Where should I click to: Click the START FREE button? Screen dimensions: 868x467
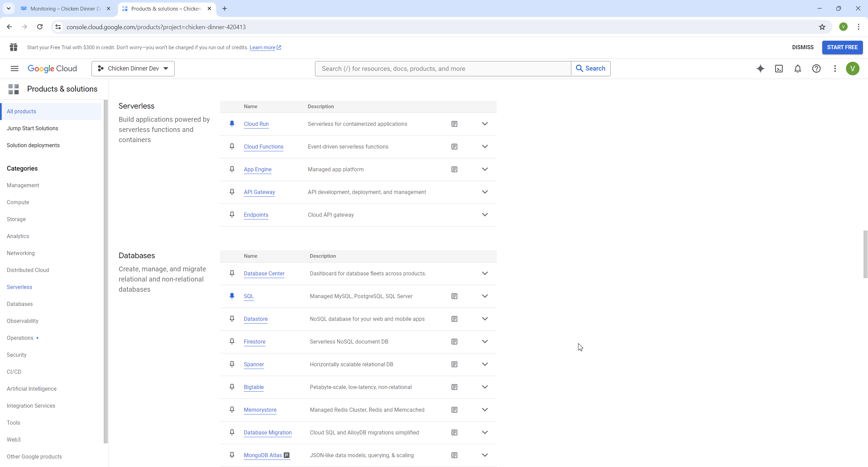pyautogui.click(x=842, y=47)
